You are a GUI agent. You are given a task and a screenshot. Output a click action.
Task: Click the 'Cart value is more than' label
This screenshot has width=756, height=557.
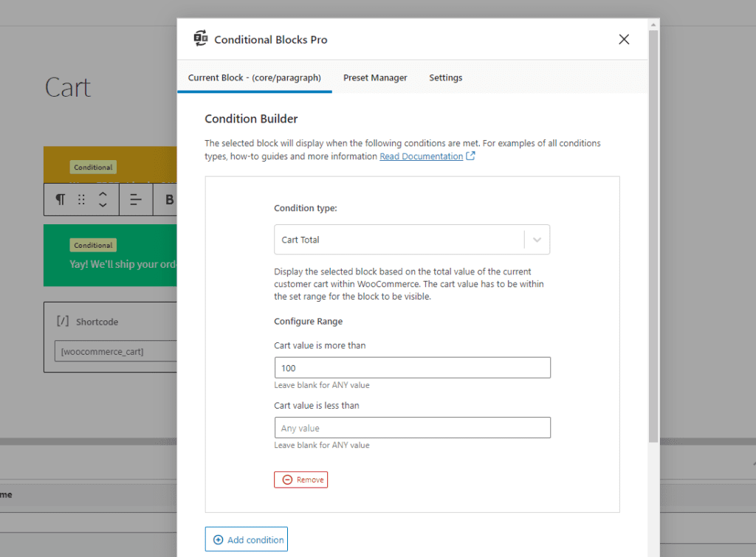[320, 345]
